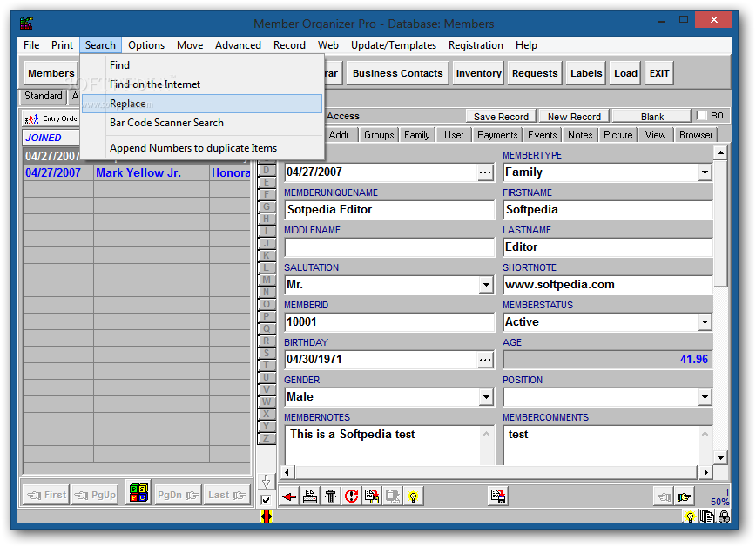Open date picker ellipsis next to BIRTHDAY
This screenshot has width=756, height=547.
485,360
